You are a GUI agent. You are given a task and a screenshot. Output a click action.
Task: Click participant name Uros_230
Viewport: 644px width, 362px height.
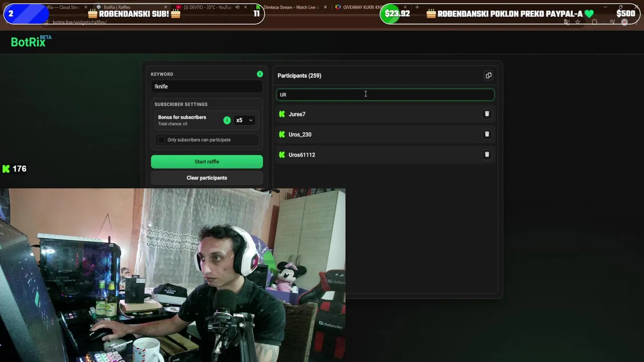click(300, 134)
